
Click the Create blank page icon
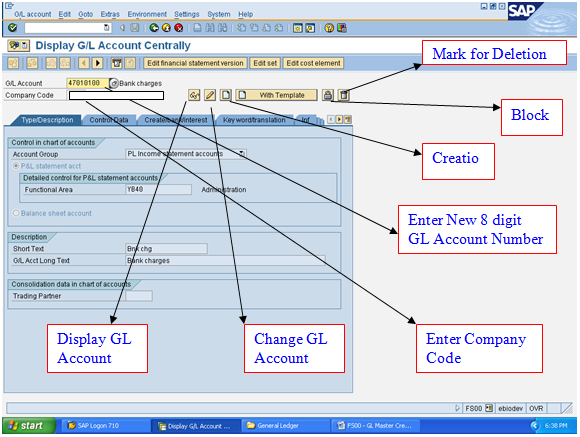pos(225,95)
